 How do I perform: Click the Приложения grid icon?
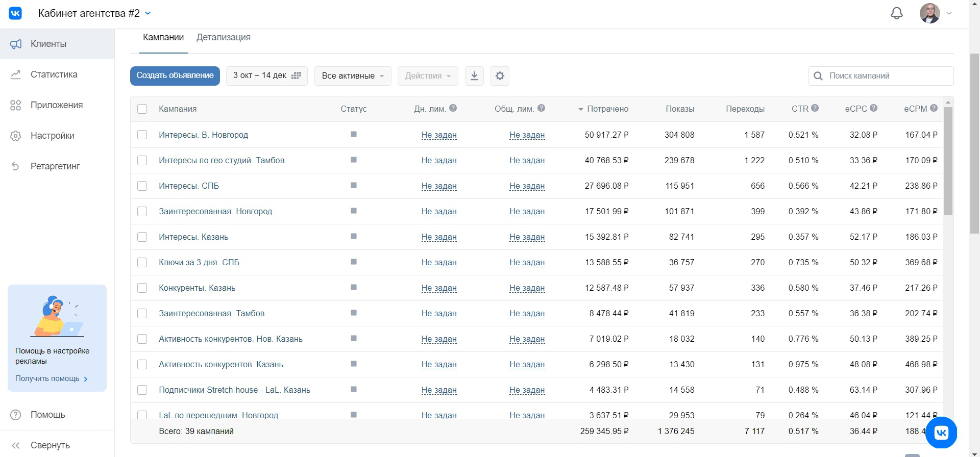point(16,105)
